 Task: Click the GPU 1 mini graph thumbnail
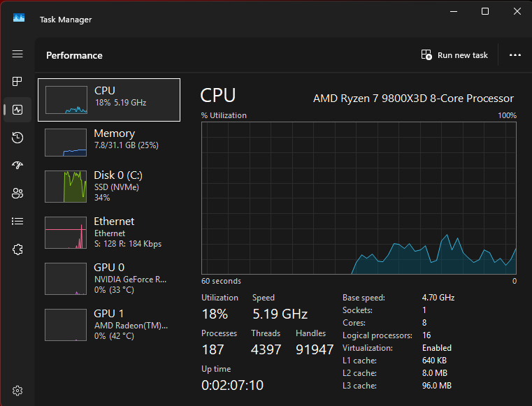click(66, 325)
